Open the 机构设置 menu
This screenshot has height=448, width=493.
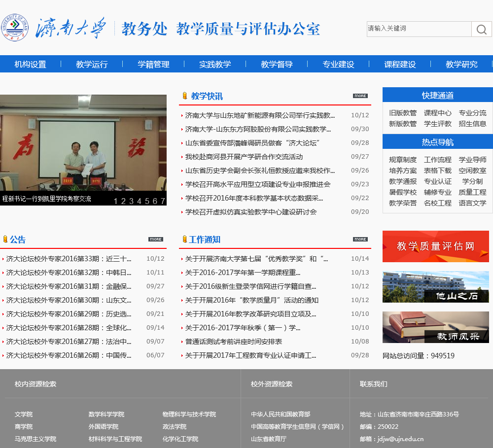coord(30,64)
